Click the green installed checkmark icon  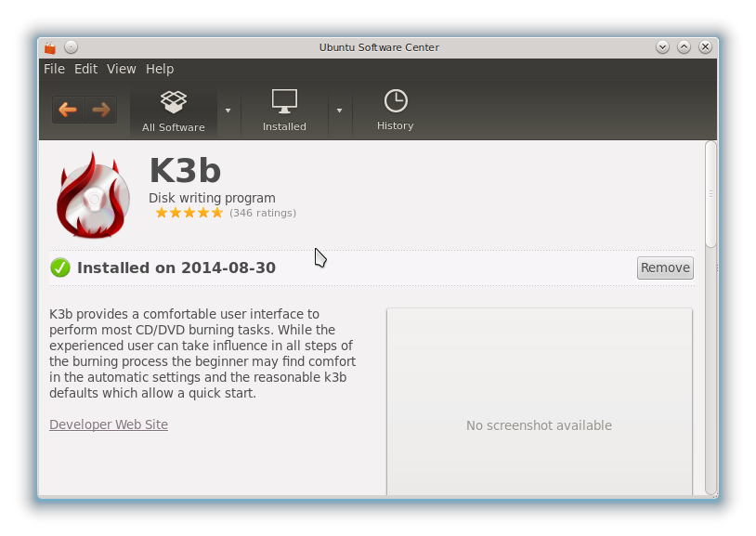pos(60,268)
